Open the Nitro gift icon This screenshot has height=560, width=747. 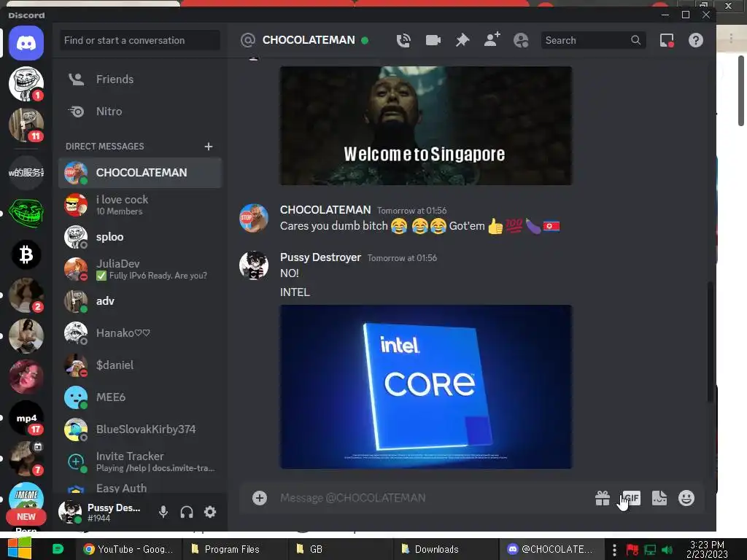602,498
